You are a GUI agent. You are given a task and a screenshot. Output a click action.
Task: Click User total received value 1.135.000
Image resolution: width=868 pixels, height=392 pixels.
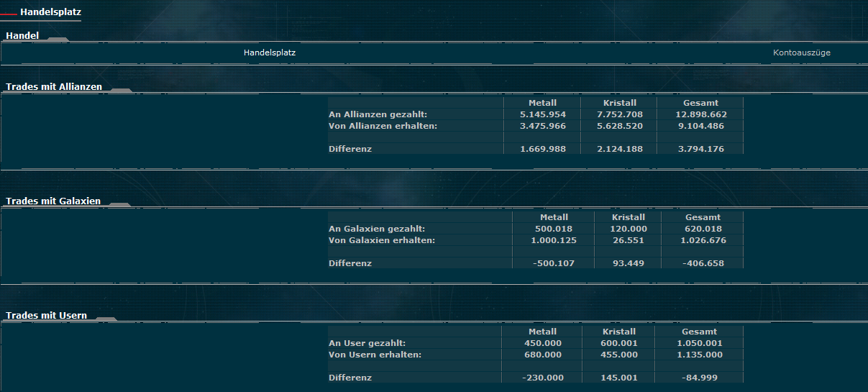700,355
